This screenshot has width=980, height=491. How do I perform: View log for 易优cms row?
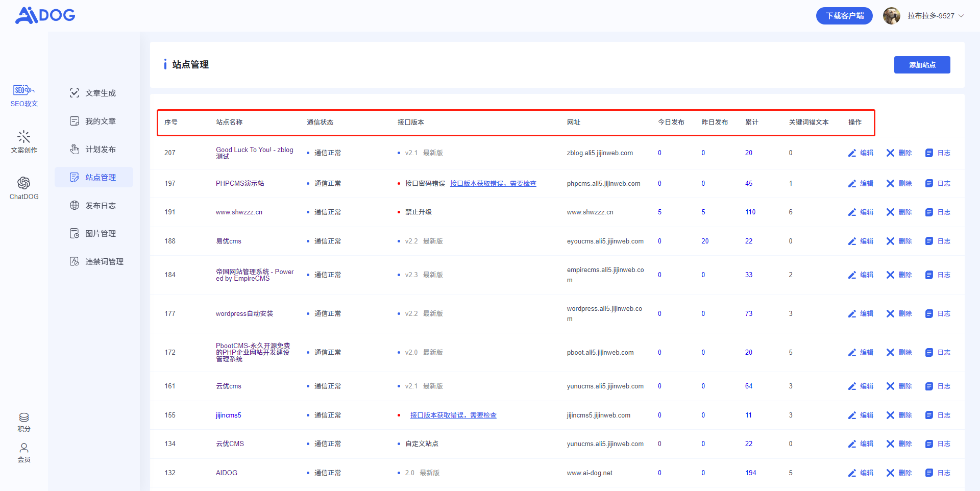coord(938,241)
